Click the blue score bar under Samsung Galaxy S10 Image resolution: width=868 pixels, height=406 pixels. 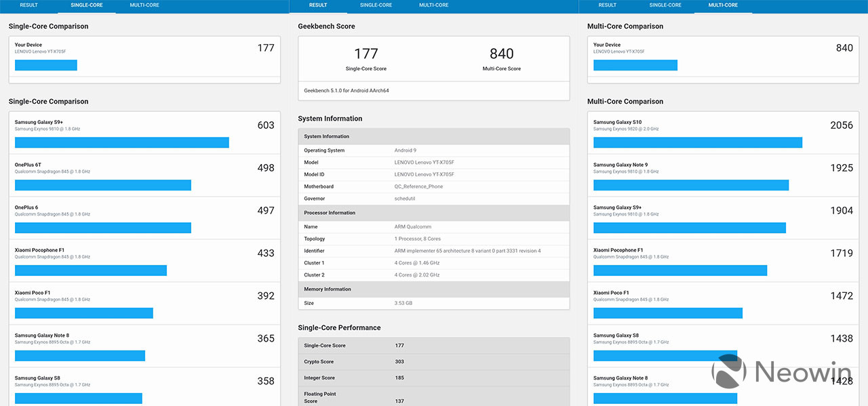[698, 142]
